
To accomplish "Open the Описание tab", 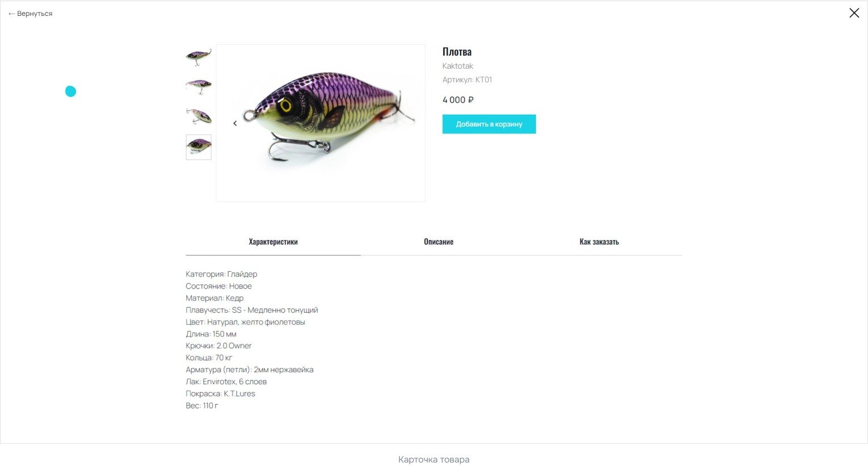I will point(439,242).
